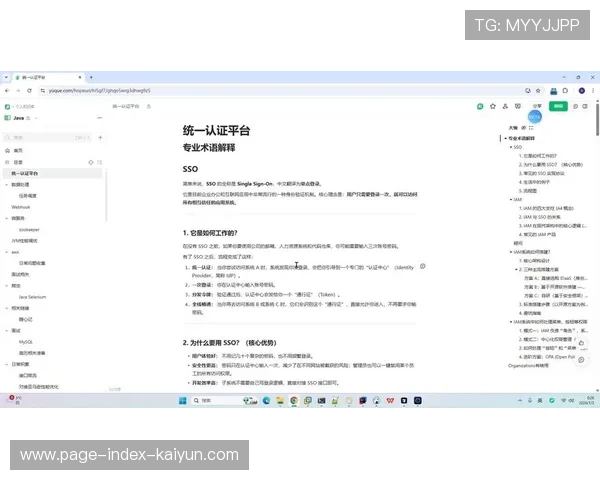The image size is (600, 480).
Task: Open the MySQL document
Action: click(26, 342)
